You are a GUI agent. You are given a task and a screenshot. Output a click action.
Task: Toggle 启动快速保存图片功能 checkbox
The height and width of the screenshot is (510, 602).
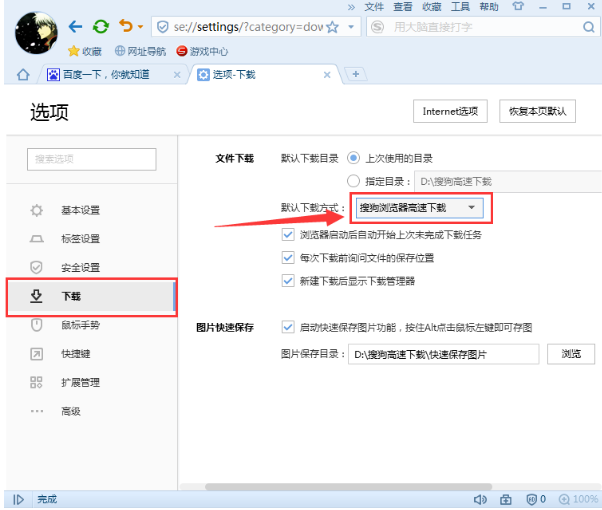(288, 327)
